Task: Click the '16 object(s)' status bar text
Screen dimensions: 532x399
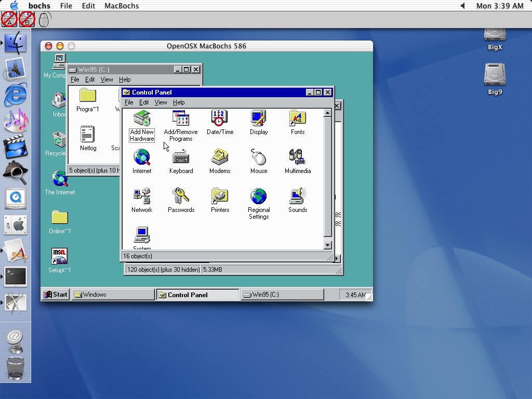Action: [x=138, y=256]
